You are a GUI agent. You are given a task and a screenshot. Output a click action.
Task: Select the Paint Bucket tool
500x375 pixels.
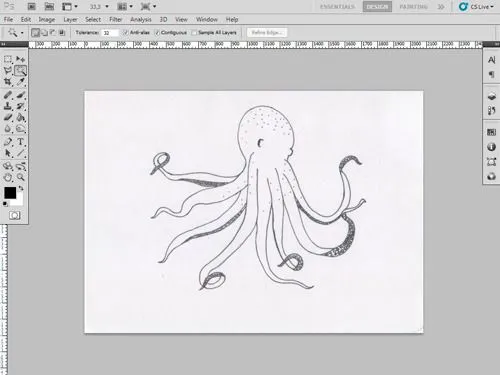click(x=20, y=117)
